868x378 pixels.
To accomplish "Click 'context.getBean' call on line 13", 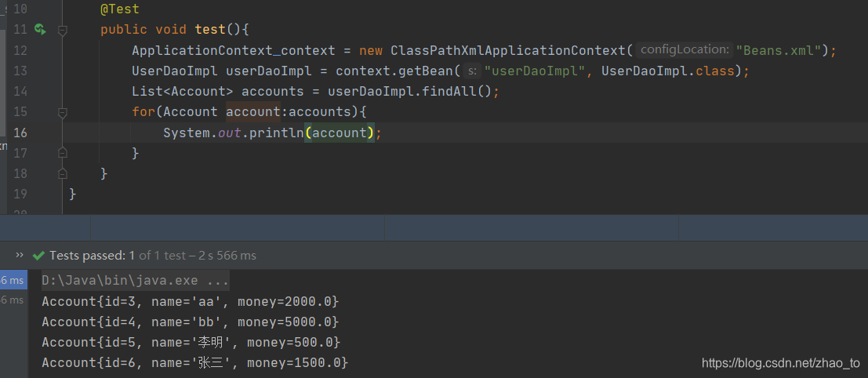I will click(394, 71).
